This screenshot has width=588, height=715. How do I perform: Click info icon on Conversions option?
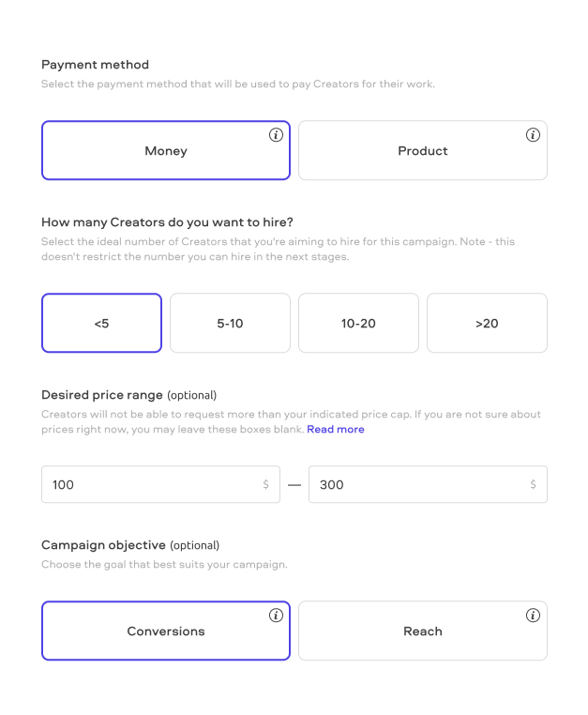coord(276,616)
